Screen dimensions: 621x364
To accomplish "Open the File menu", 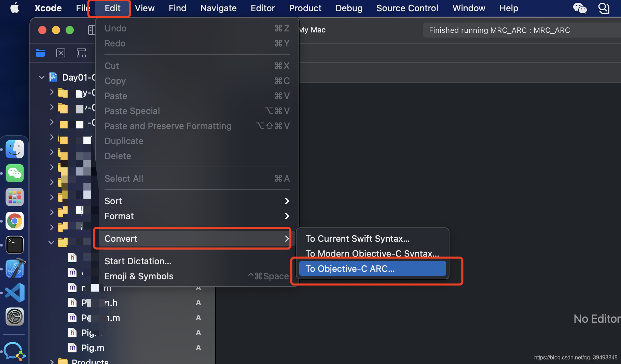I will (x=82, y=8).
